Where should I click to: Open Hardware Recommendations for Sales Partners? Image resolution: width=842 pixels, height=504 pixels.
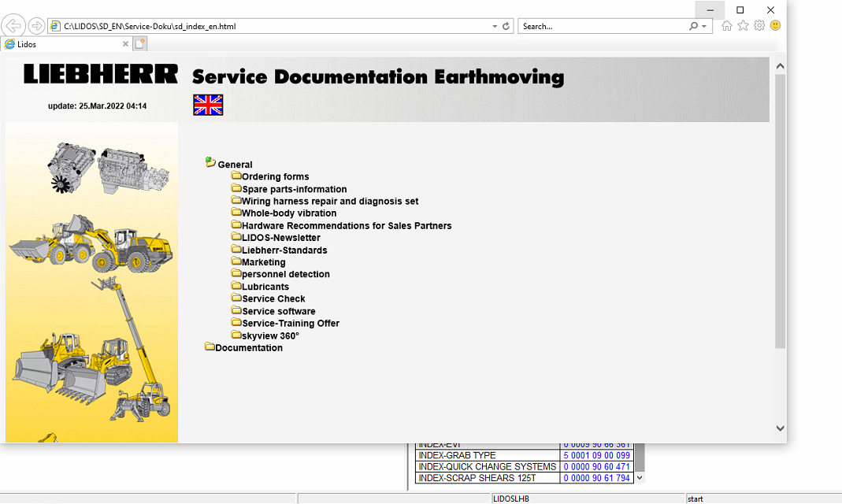pos(347,226)
